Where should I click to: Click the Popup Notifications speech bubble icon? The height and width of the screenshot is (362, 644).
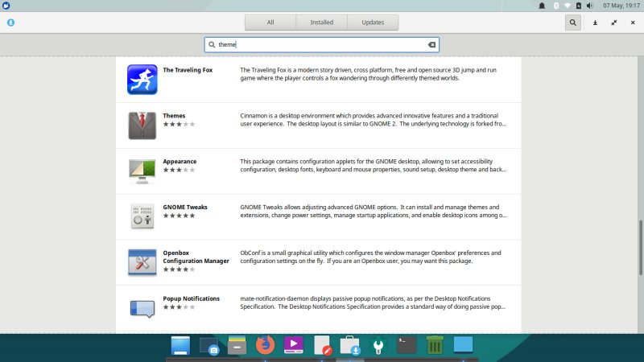(x=142, y=309)
